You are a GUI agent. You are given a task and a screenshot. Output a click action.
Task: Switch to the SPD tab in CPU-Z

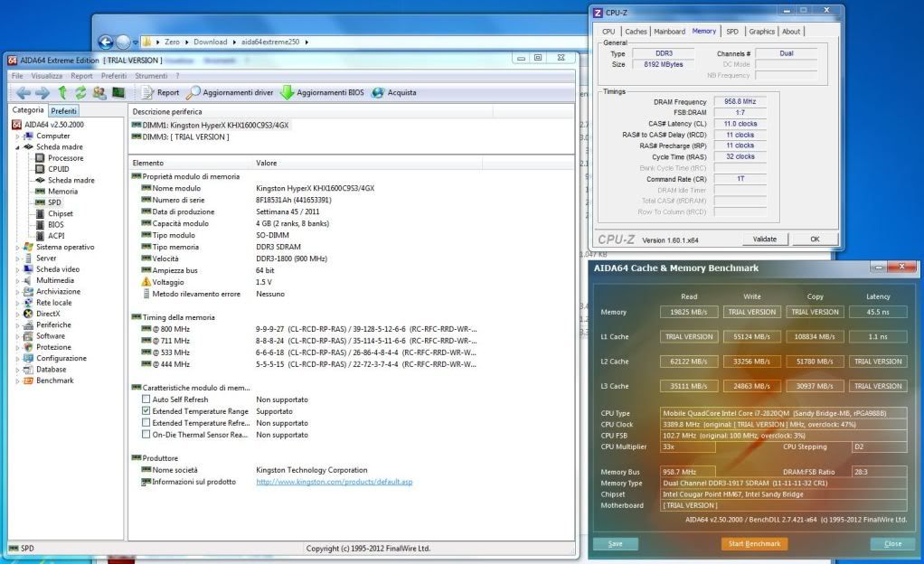click(732, 32)
